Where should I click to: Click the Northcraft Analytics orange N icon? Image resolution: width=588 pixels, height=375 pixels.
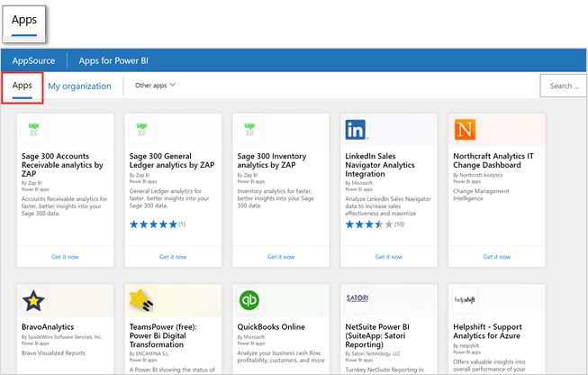465,130
